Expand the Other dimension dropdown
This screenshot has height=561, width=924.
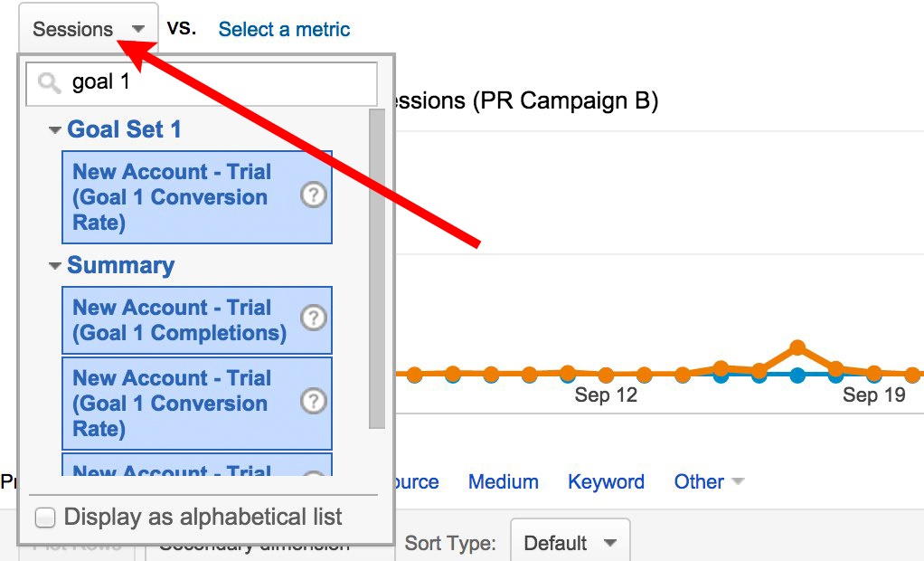coord(709,481)
